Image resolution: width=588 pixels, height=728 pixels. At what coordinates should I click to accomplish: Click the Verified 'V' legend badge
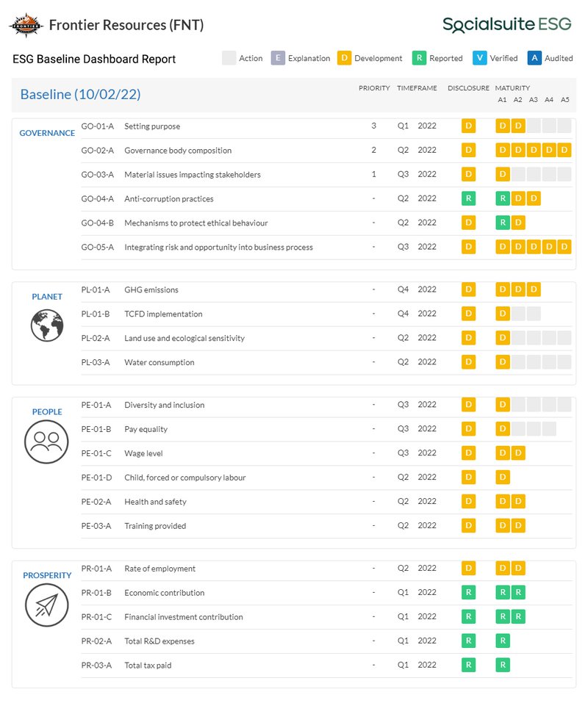(x=480, y=58)
